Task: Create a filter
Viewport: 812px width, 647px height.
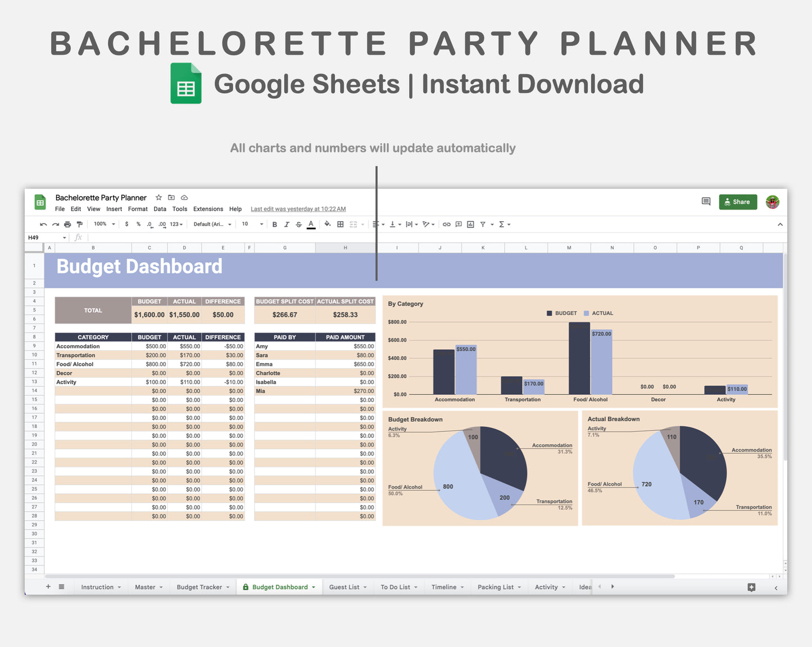Action: point(482,224)
